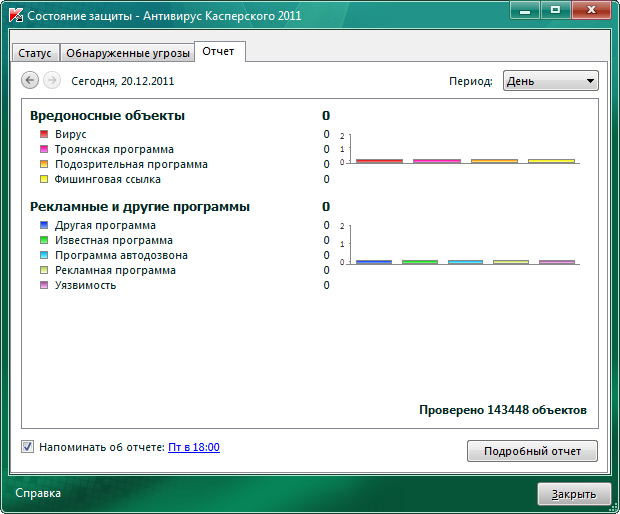Click the red bar in malware chart
Screen dimensions: 620x514
[x=379, y=161]
